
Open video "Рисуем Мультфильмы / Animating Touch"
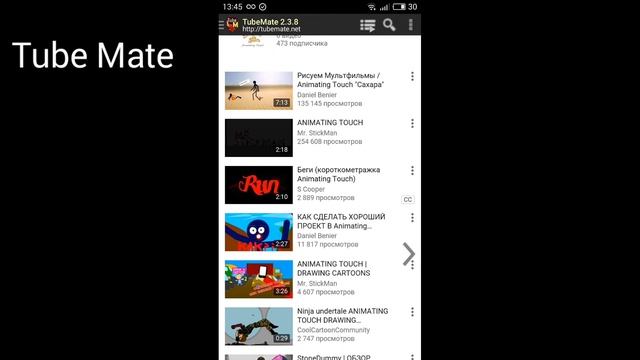coord(340,80)
